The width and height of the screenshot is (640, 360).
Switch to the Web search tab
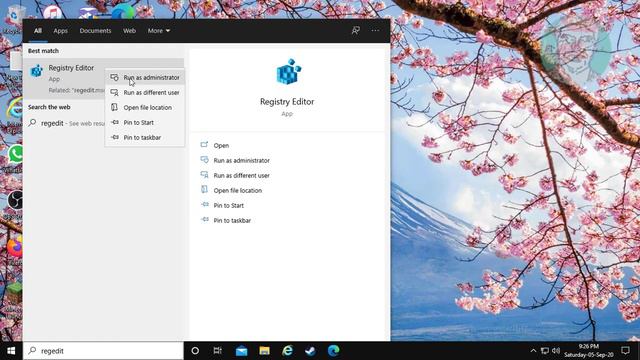pyautogui.click(x=129, y=31)
